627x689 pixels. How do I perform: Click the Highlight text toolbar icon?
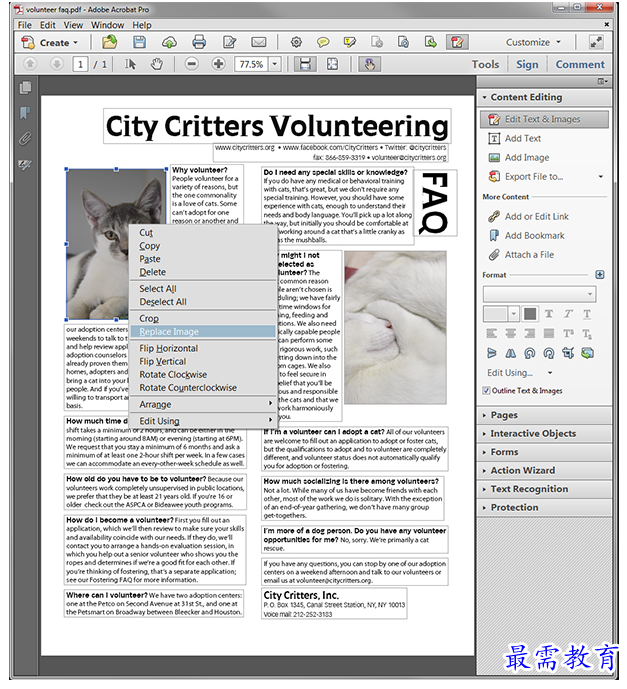(350, 43)
